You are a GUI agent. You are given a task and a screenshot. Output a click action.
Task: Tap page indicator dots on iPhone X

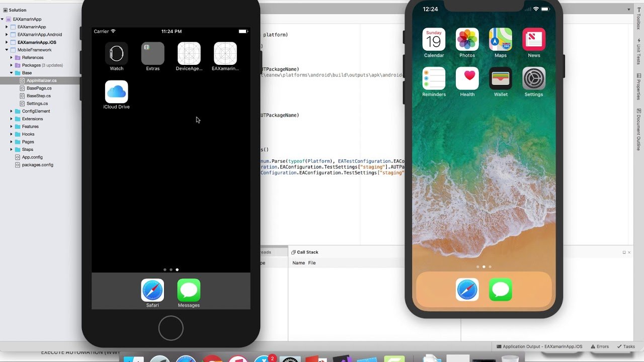coord(484,267)
